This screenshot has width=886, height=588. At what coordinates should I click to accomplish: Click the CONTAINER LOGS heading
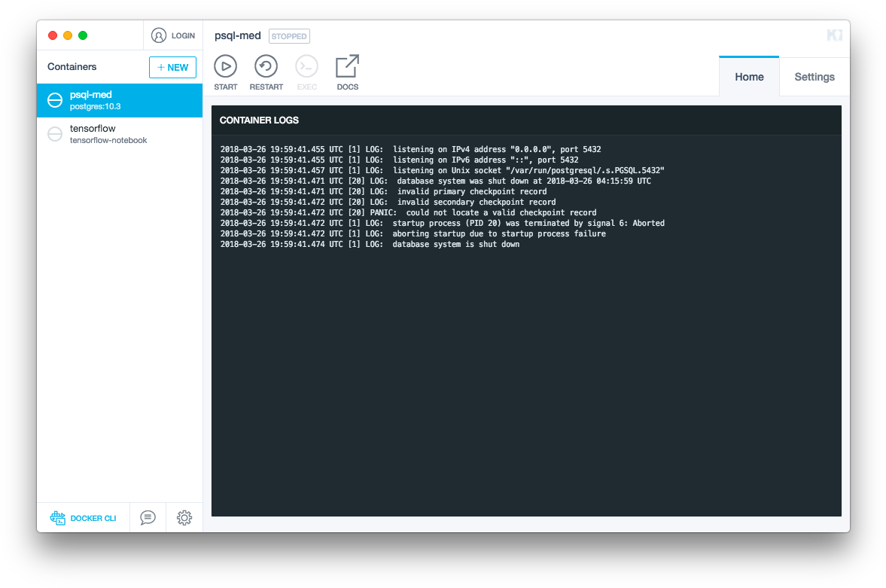tap(260, 120)
